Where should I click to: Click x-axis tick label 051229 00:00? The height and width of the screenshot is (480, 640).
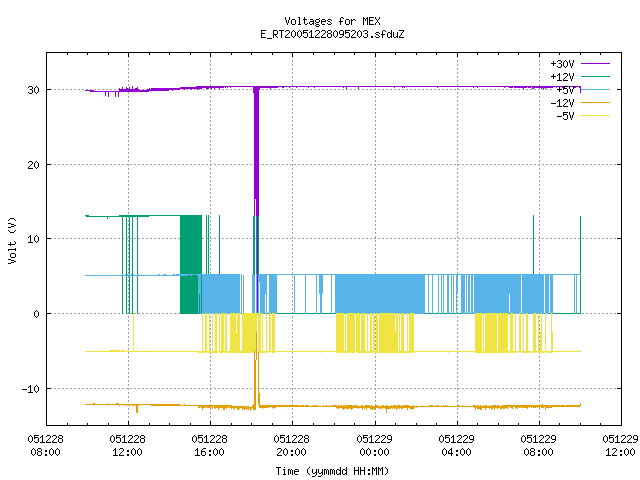point(374,446)
